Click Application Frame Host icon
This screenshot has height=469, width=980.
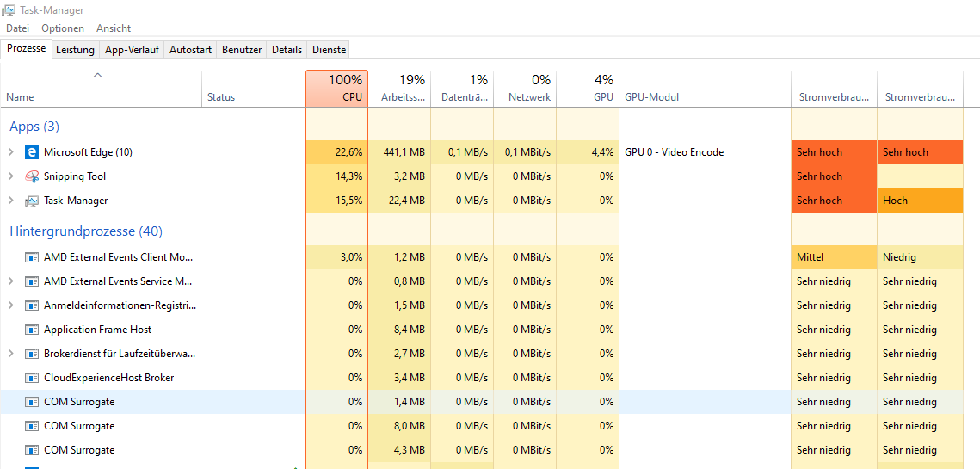click(x=31, y=330)
